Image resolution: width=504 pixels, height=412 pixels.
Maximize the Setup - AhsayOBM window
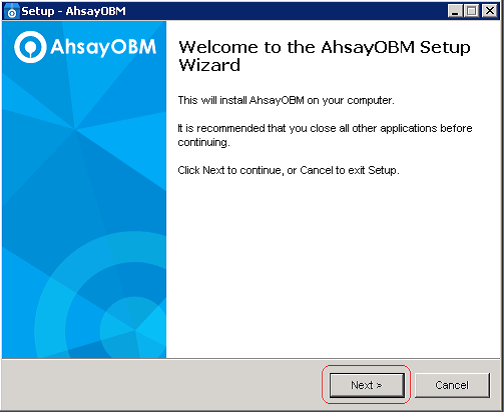pos(472,11)
